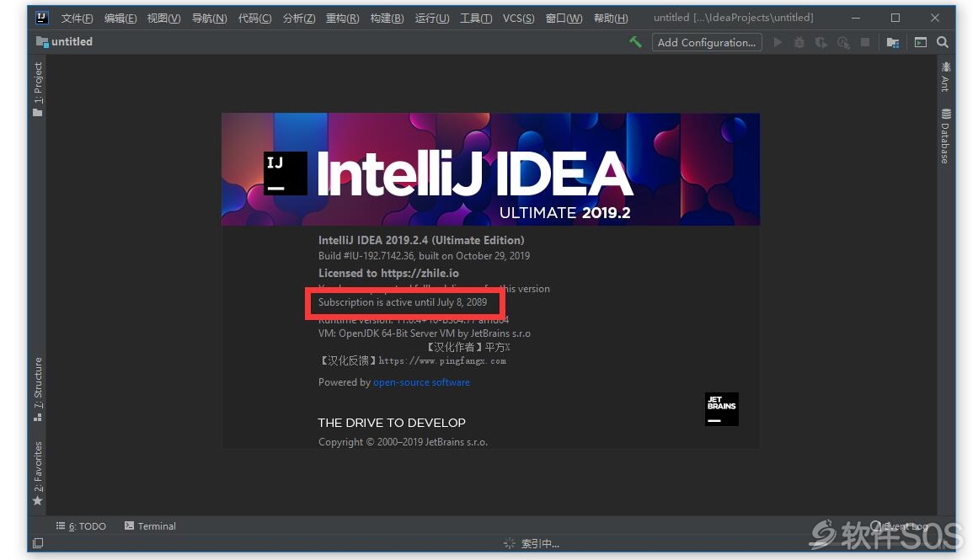Open the TODO tool window
The image size is (978, 560).
(x=81, y=526)
